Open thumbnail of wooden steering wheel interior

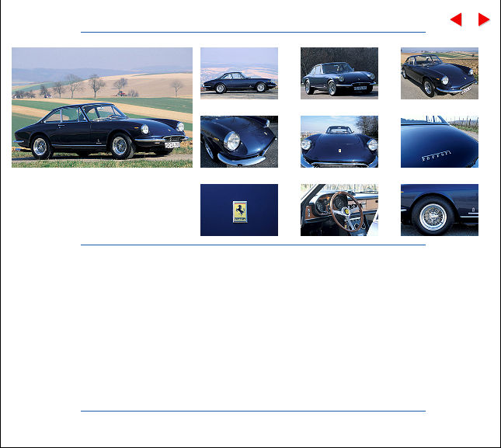point(339,210)
